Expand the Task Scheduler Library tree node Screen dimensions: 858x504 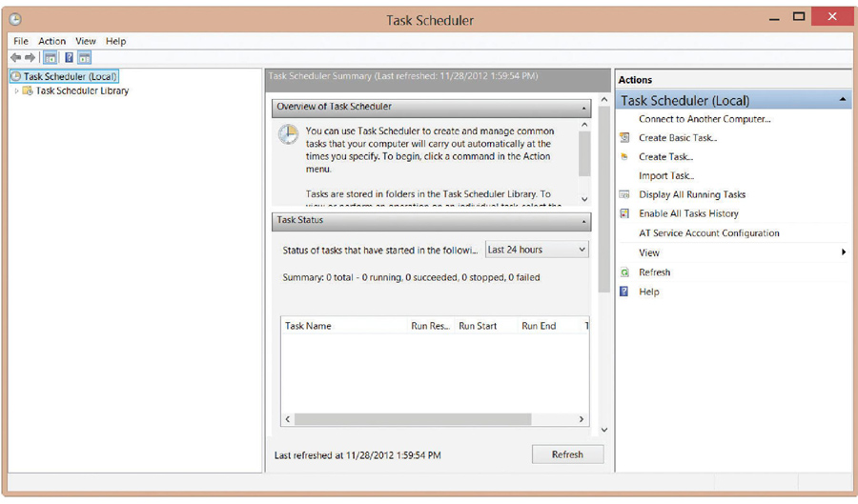tap(16, 91)
